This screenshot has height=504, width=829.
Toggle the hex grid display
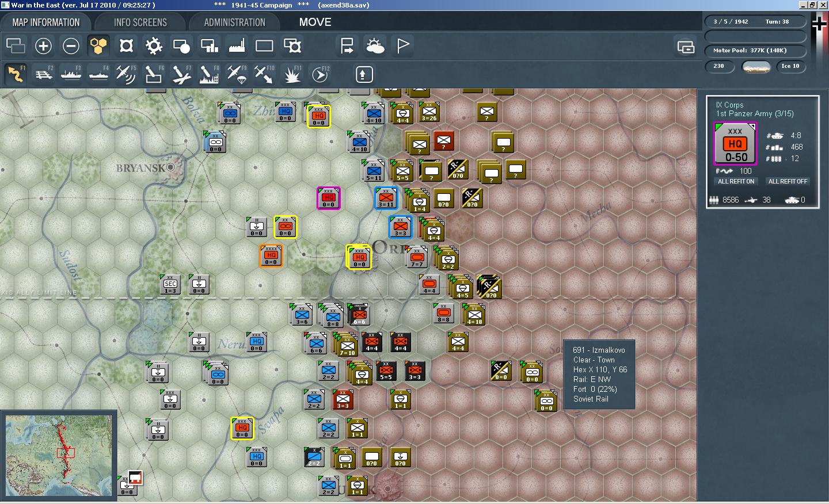pos(98,45)
